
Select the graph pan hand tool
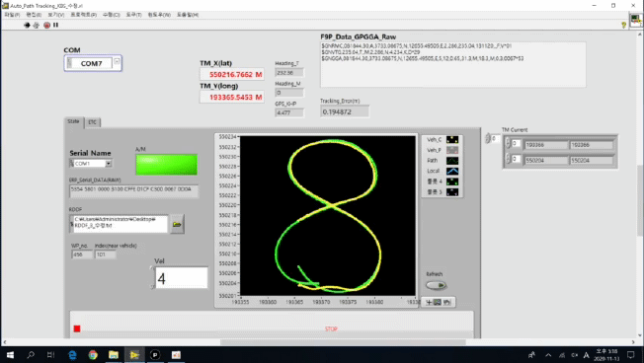tap(446, 302)
